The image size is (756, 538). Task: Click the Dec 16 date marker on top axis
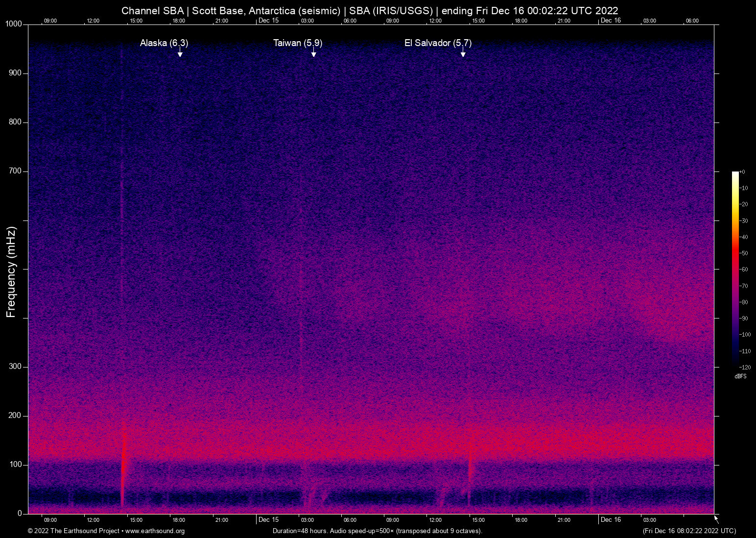[611, 20]
